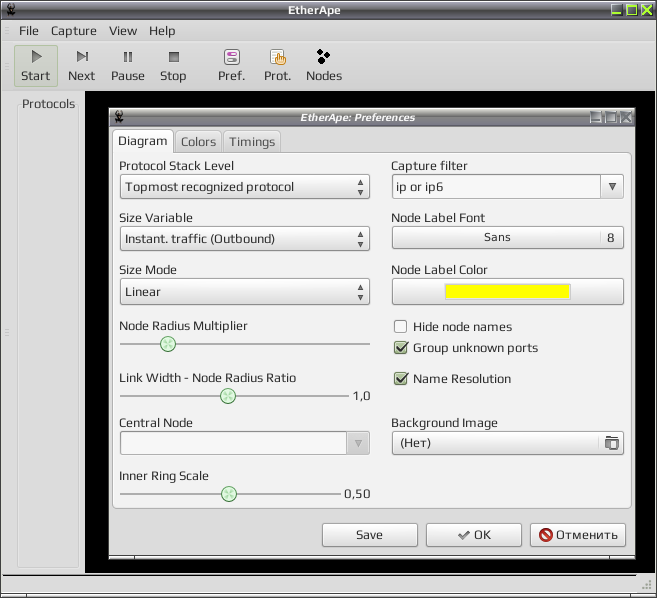Minimize the Preferences dialog

(x=595, y=117)
